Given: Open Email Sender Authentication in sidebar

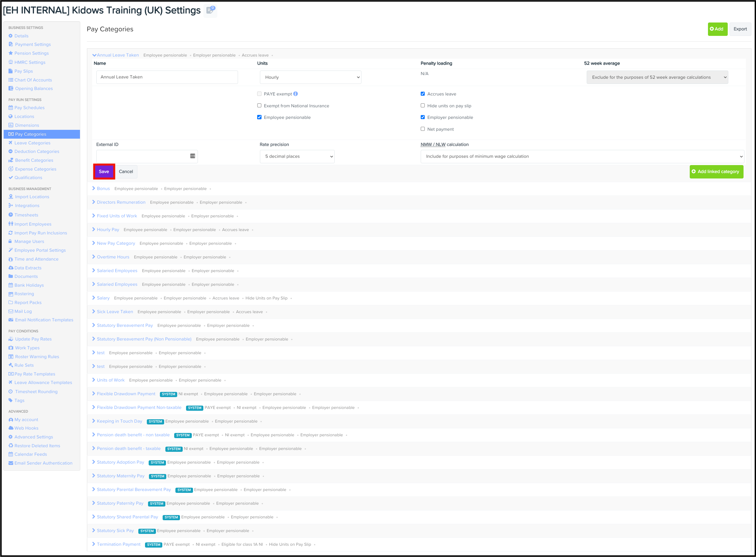Looking at the screenshot, I should coord(43,463).
